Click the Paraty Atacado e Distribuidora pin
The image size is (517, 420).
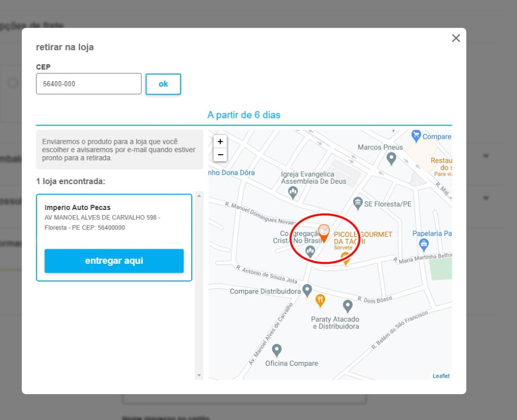(x=347, y=306)
